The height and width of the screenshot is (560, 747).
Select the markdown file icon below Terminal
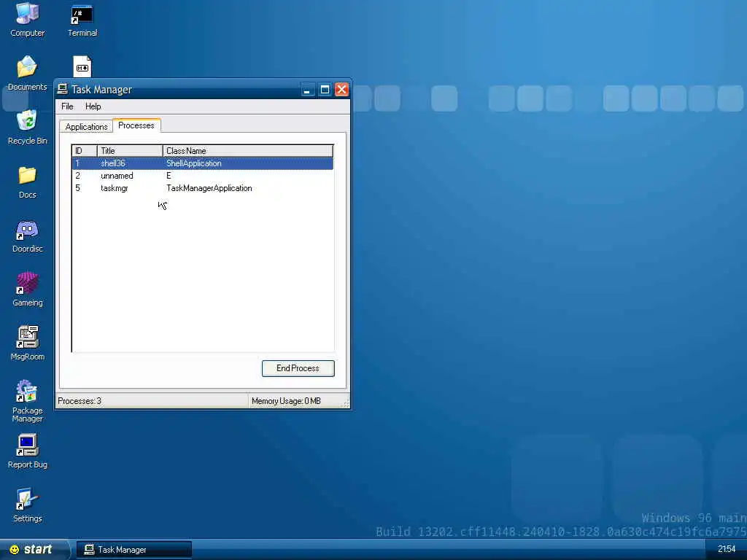pos(82,66)
